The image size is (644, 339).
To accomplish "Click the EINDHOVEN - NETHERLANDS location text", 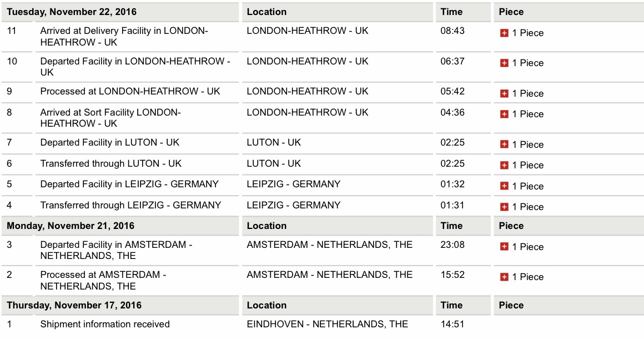I will coord(328,324).
